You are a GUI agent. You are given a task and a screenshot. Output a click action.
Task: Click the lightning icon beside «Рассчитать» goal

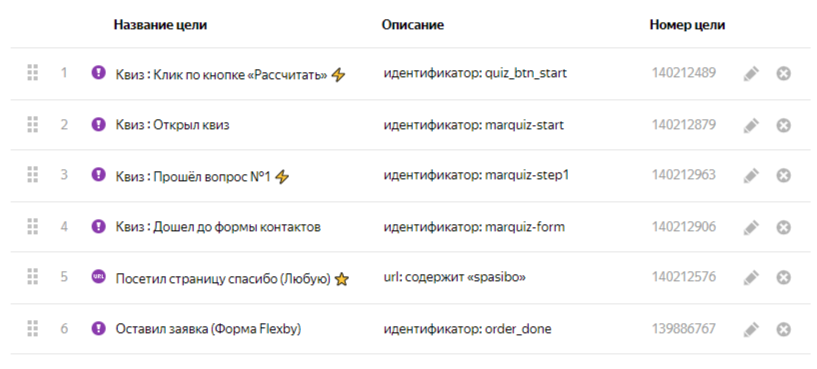click(338, 75)
